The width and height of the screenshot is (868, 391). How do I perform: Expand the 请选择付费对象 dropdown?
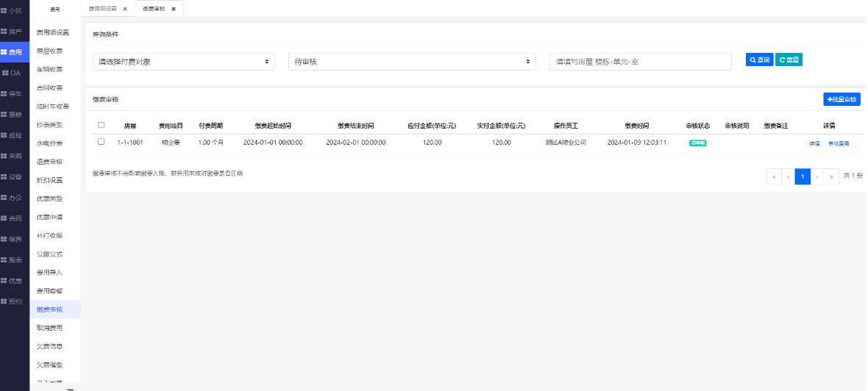(x=184, y=62)
